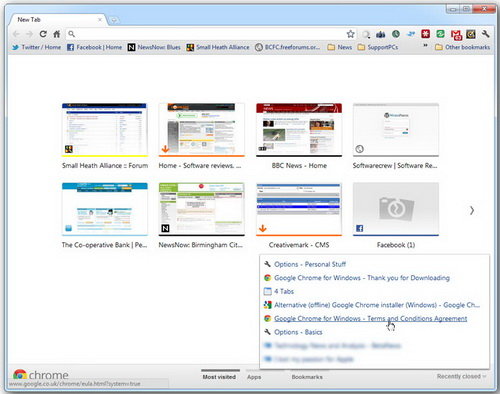Click the red LastPass extension icon
The image size is (500, 394).
(425, 34)
